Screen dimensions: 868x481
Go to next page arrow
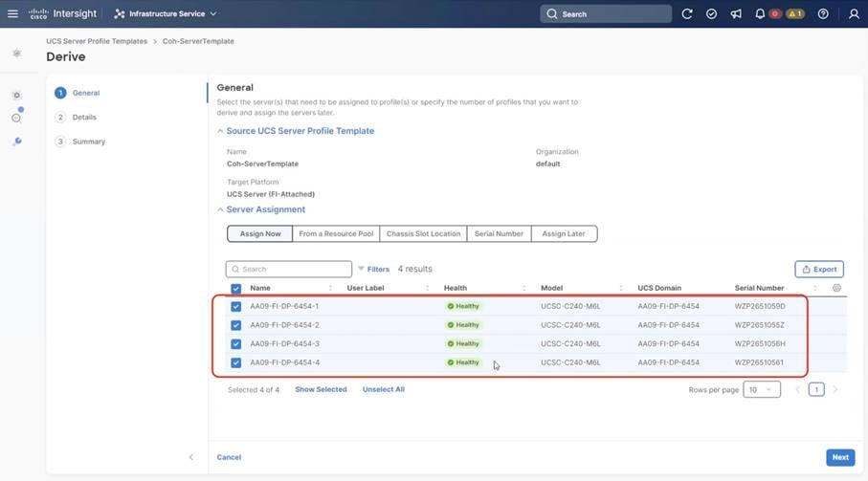click(x=835, y=390)
